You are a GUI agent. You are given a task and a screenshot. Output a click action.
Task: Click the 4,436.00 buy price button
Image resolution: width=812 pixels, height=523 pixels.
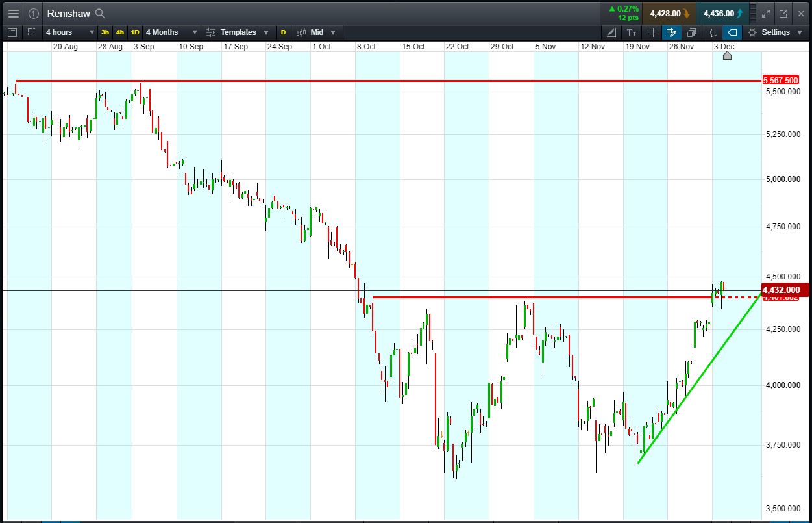click(722, 13)
